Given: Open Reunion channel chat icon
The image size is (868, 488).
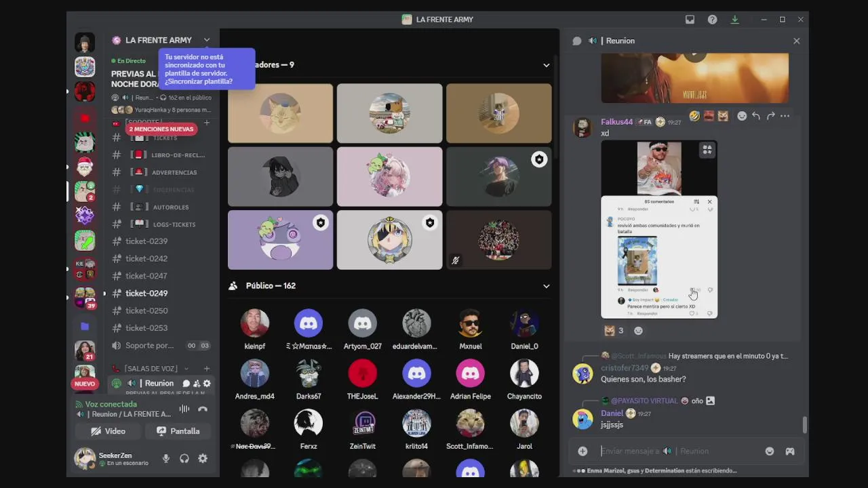Looking at the screenshot, I should coord(186,384).
